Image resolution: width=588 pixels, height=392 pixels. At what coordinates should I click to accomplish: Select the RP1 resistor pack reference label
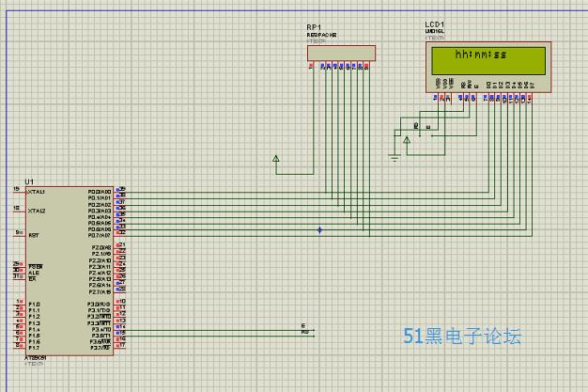(x=314, y=27)
